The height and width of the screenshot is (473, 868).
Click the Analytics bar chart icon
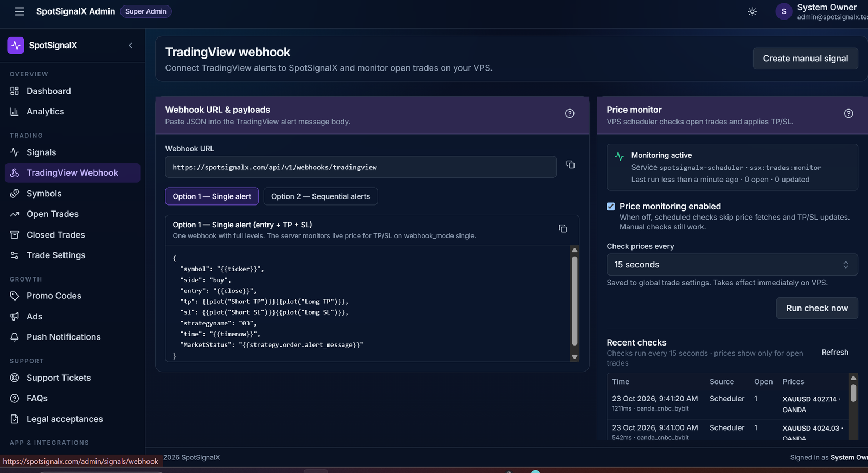tap(15, 111)
